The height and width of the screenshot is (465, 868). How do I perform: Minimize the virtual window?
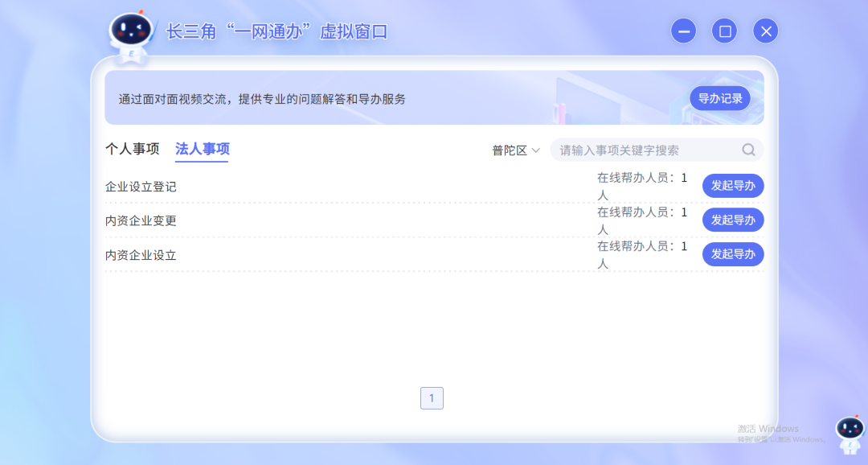click(684, 31)
